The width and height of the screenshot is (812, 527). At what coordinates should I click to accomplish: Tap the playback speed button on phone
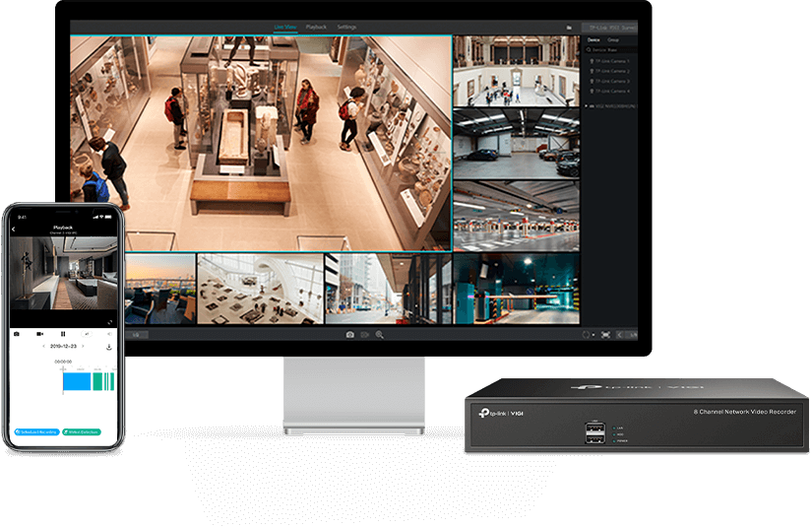pos(87,334)
